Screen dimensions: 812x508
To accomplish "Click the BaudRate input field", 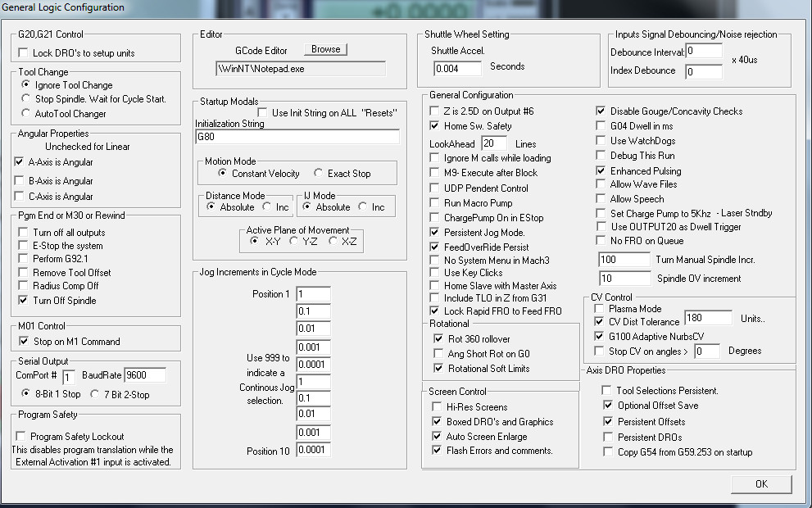I will pos(144,375).
